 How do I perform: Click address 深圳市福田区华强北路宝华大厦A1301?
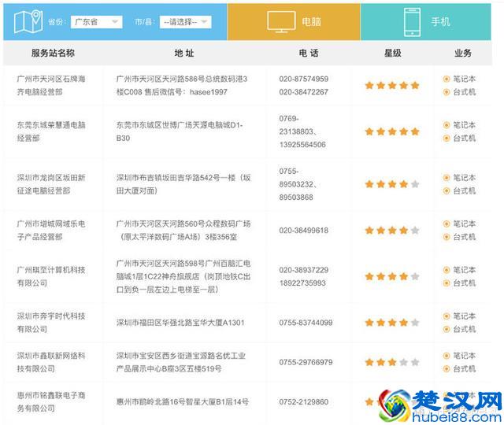[180, 323]
